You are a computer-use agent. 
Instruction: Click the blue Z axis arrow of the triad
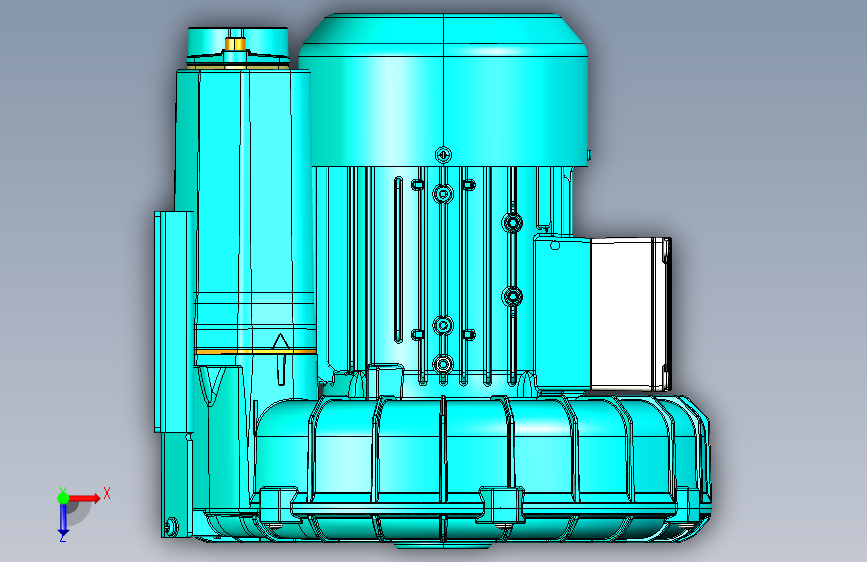(63, 519)
